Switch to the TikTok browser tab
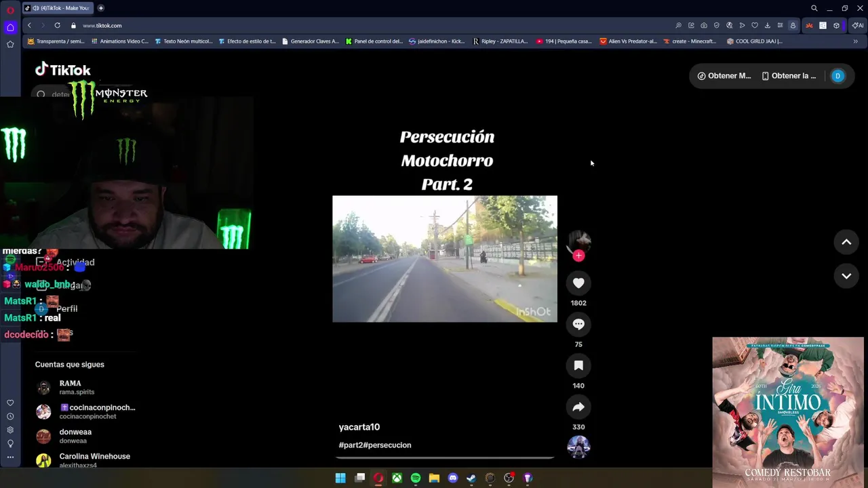Viewport: 868px width, 488px height. pyautogui.click(x=57, y=8)
